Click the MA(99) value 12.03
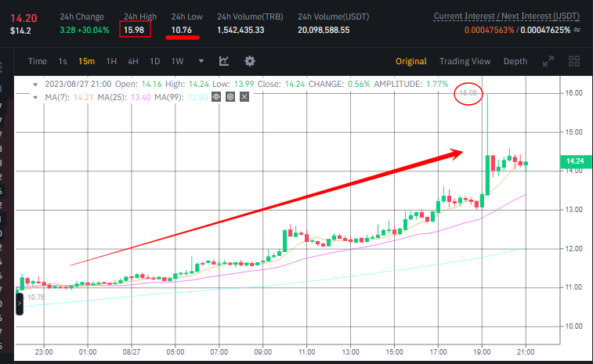593x364 pixels. 197,98
